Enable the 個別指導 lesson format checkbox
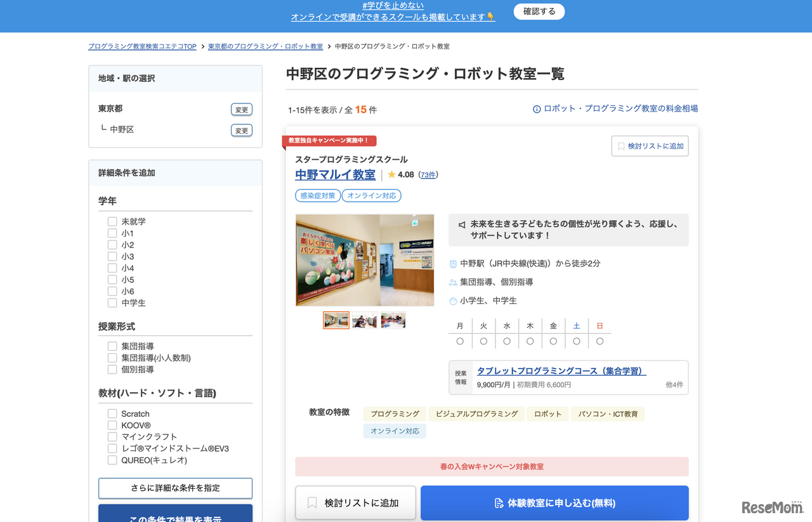The height and width of the screenshot is (522, 812). point(112,369)
